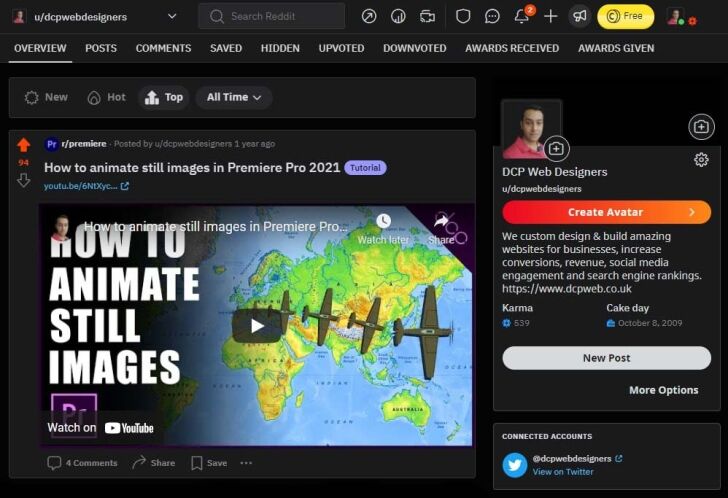Toggle Save bookmark on the post
The image size is (728, 498).
pyautogui.click(x=209, y=463)
